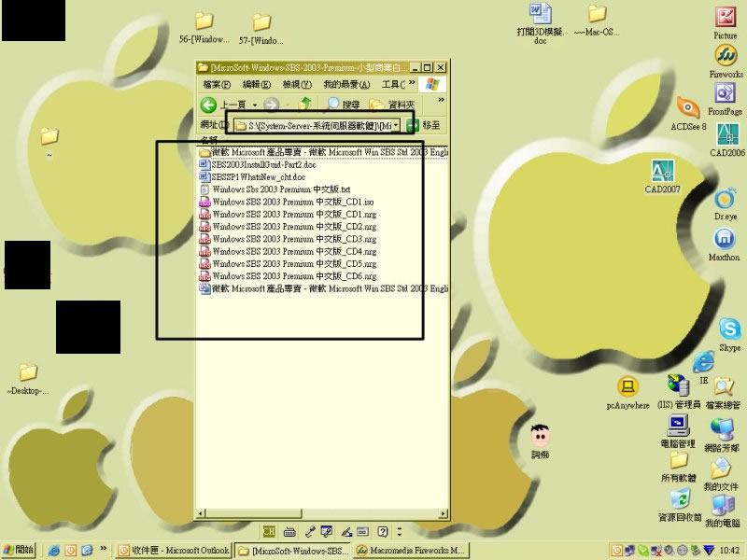
Task: Select the 中文版_CD4.nrg file
Action: coord(288,251)
